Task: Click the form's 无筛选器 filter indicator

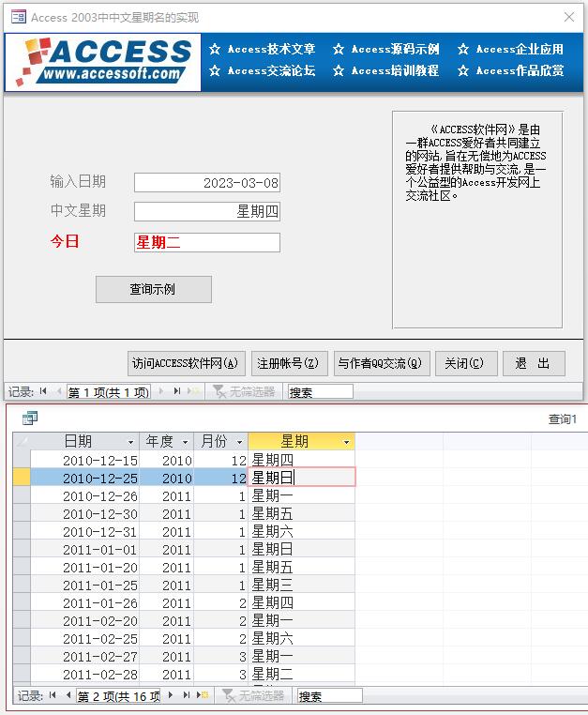Action: click(x=245, y=391)
